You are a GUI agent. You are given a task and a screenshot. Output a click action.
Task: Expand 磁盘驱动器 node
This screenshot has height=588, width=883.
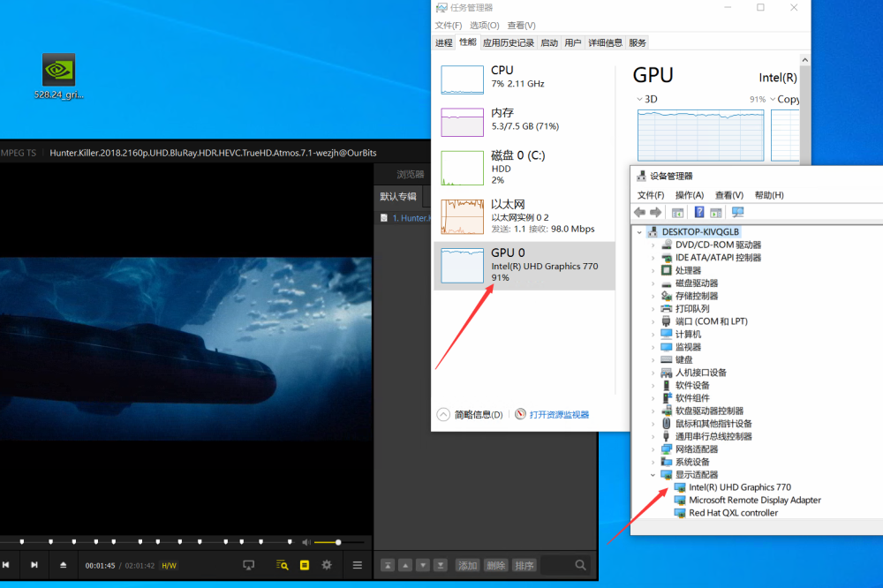click(653, 283)
